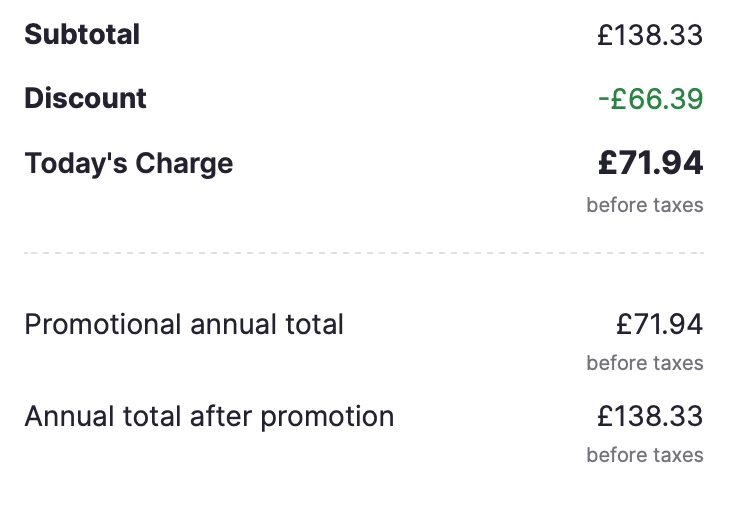The width and height of the screenshot is (734, 520).
Task: Click the Subtotal label
Action: (x=82, y=35)
